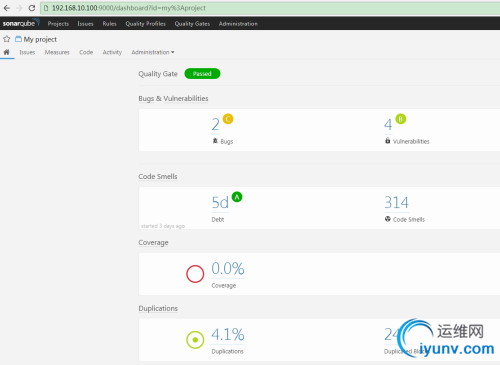The height and width of the screenshot is (365, 500).
Task: Open the Bugs & Vulnerabilities heading link
Action: [x=173, y=98]
